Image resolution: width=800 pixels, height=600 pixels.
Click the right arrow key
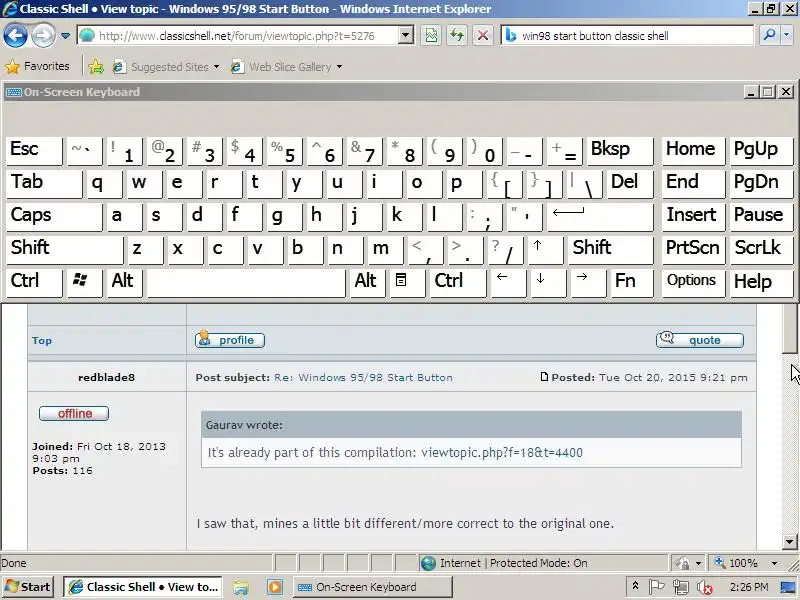(588, 283)
